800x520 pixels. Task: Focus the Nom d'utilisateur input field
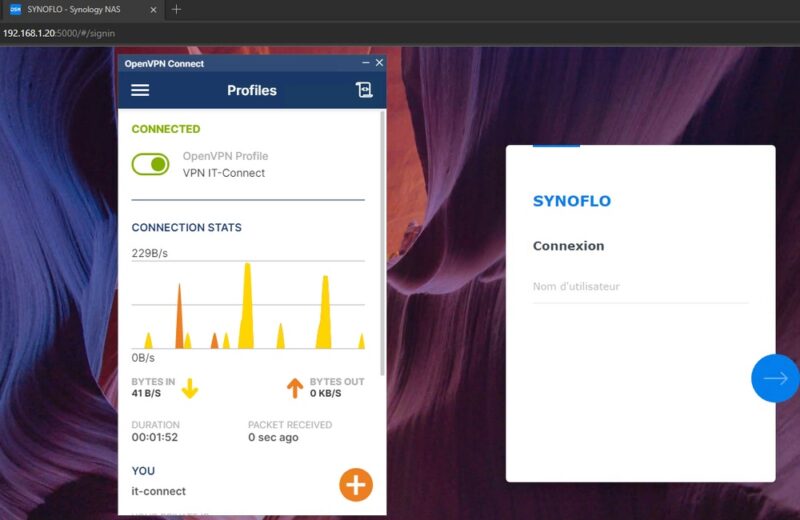click(640, 287)
